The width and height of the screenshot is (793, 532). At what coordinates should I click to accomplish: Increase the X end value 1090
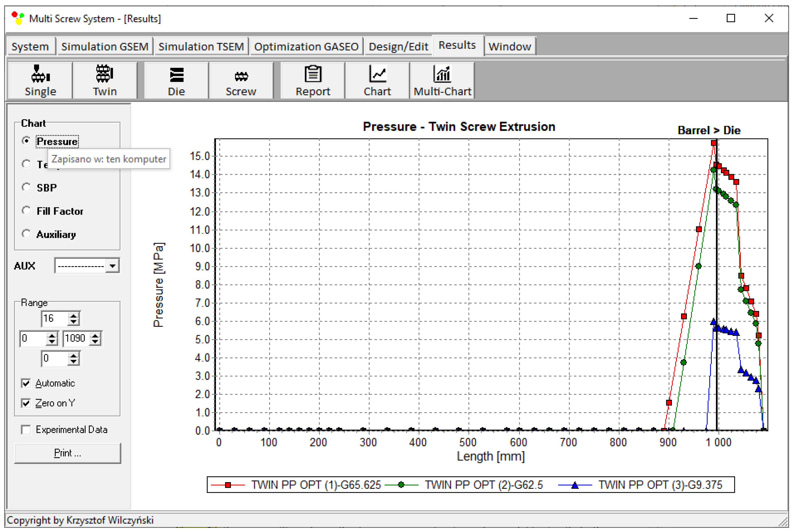[x=95, y=335]
